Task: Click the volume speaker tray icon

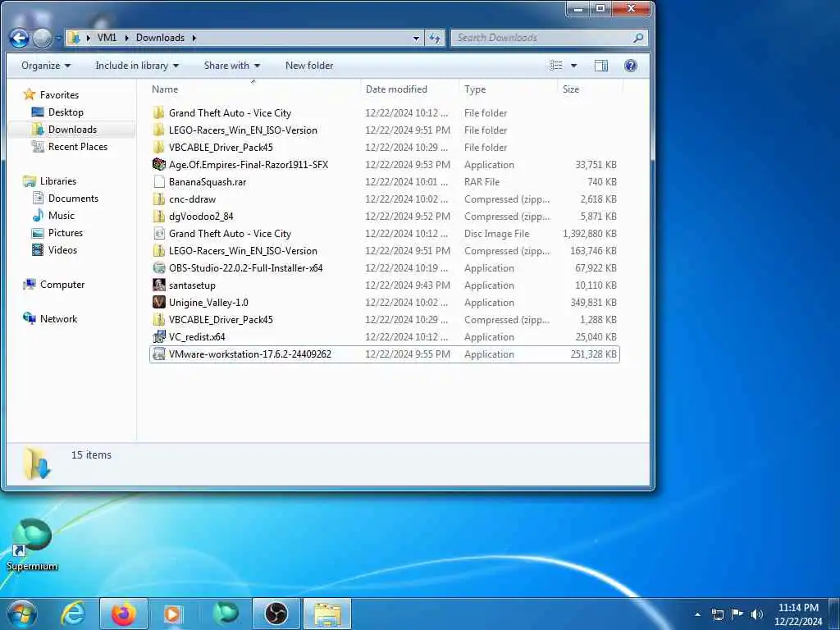Action: 756,614
